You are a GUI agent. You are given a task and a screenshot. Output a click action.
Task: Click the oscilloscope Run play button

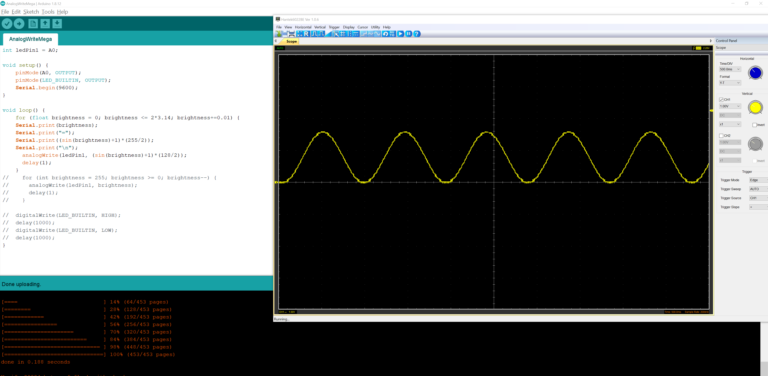pyautogui.click(x=400, y=34)
